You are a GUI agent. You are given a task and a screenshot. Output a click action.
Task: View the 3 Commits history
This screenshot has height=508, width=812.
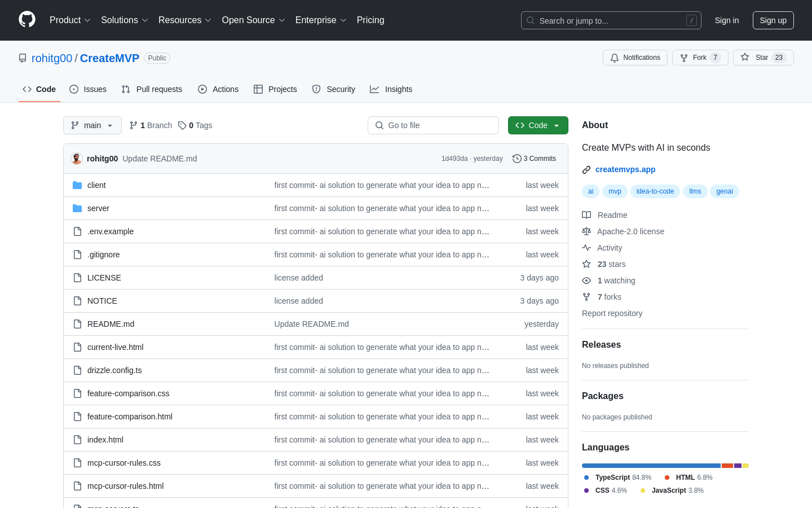(x=534, y=159)
